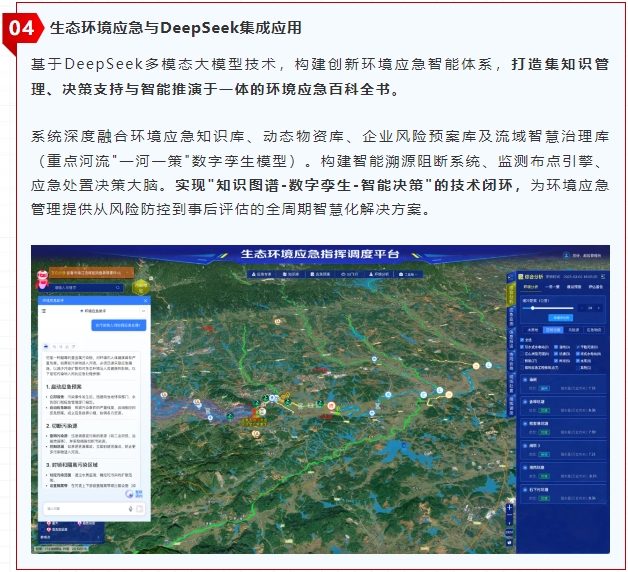Select the 风险源 sub-tab in the right panel
Viewport: 628px width, 572px height.
574,330
